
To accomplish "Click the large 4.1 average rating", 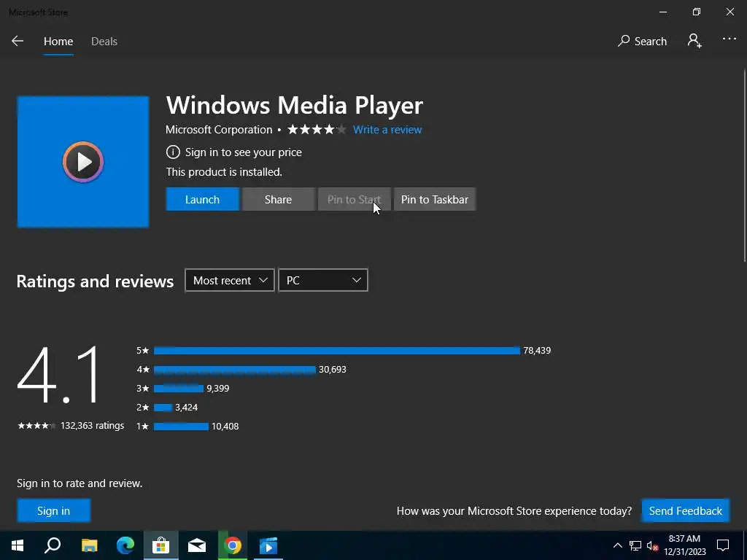I will click(x=58, y=376).
